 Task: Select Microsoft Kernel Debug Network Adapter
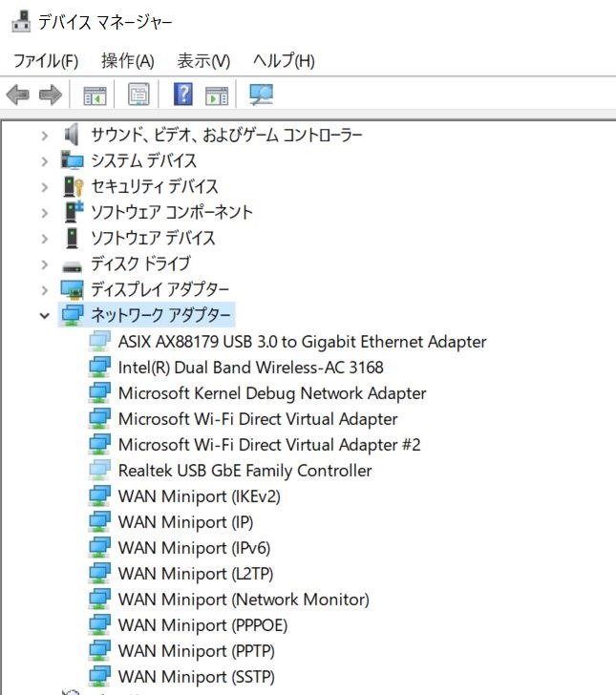tap(272, 393)
